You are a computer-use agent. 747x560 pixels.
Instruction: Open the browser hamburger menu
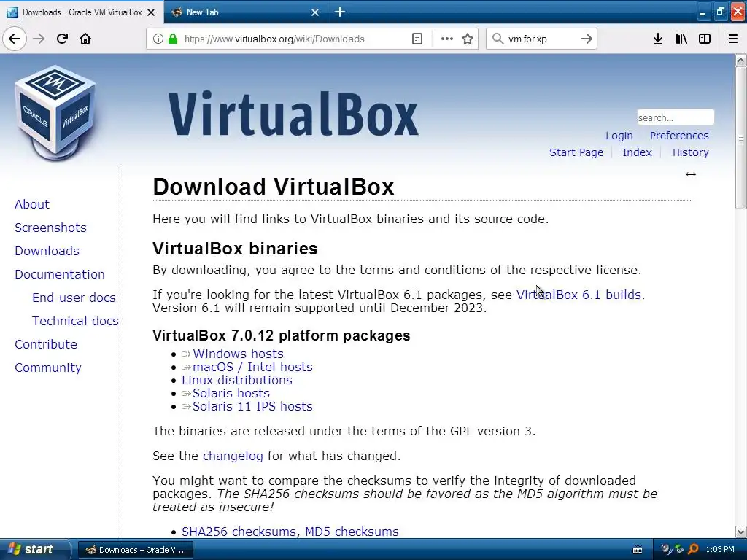(x=733, y=39)
